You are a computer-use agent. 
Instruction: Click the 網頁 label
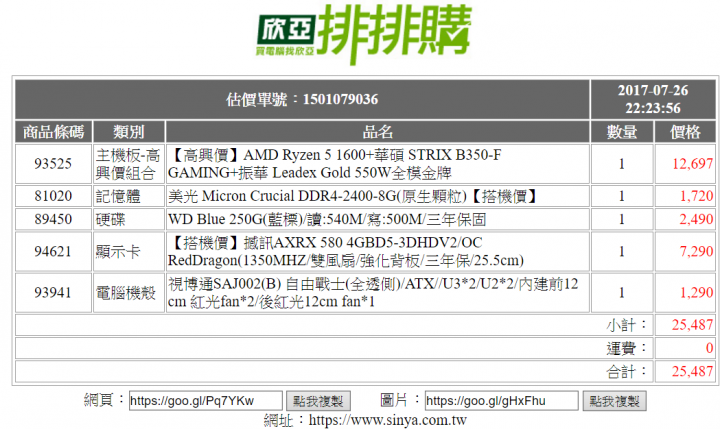(x=104, y=400)
